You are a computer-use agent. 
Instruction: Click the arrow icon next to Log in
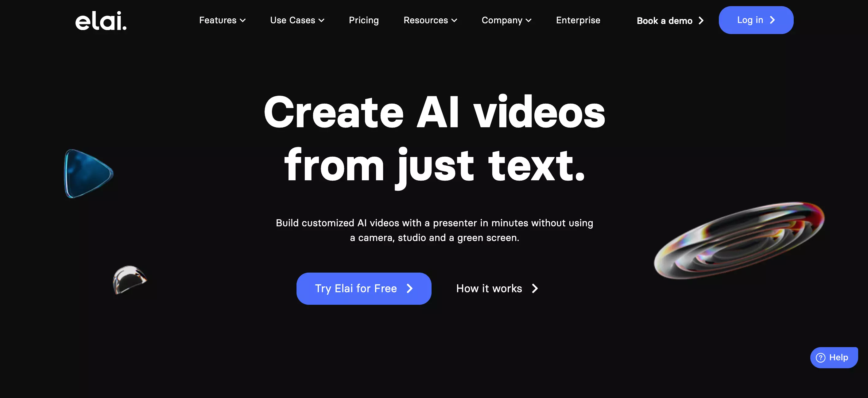click(775, 19)
